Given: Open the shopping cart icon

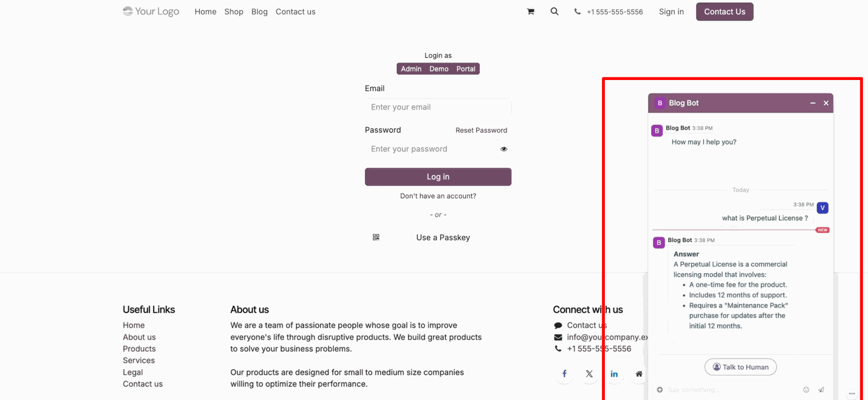Looking at the screenshot, I should coord(530,12).
